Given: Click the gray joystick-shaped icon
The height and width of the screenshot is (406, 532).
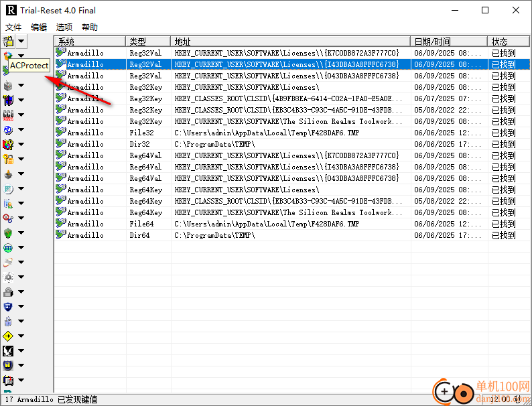Looking at the screenshot, I should coord(8,174).
